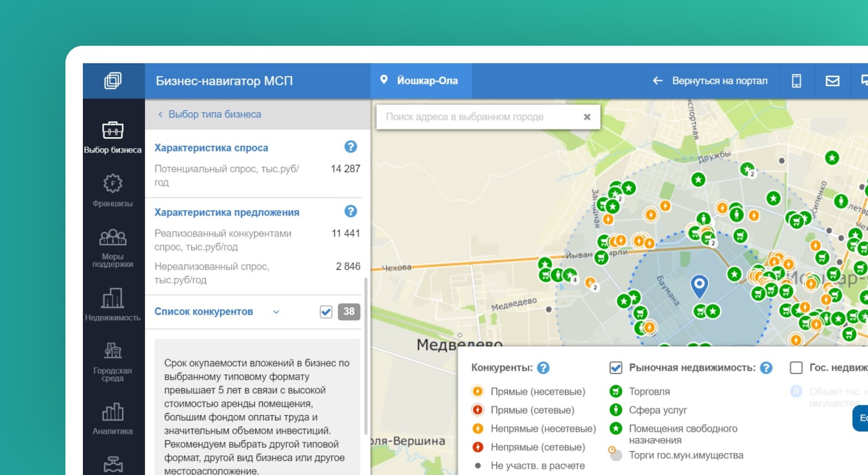This screenshot has width=868, height=475.
Task: Click the location pin icon beside Йошкар-Ола
Action: [384, 80]
